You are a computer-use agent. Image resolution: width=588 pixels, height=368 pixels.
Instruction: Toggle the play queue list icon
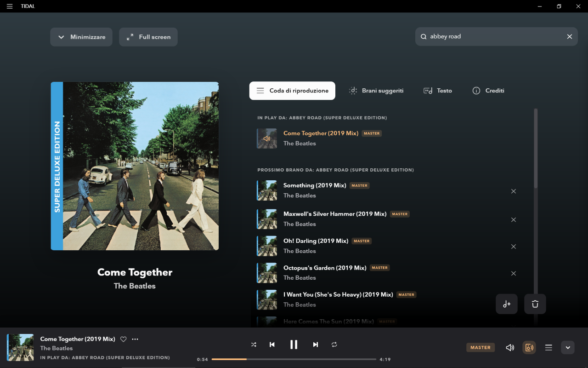point(548,348)
